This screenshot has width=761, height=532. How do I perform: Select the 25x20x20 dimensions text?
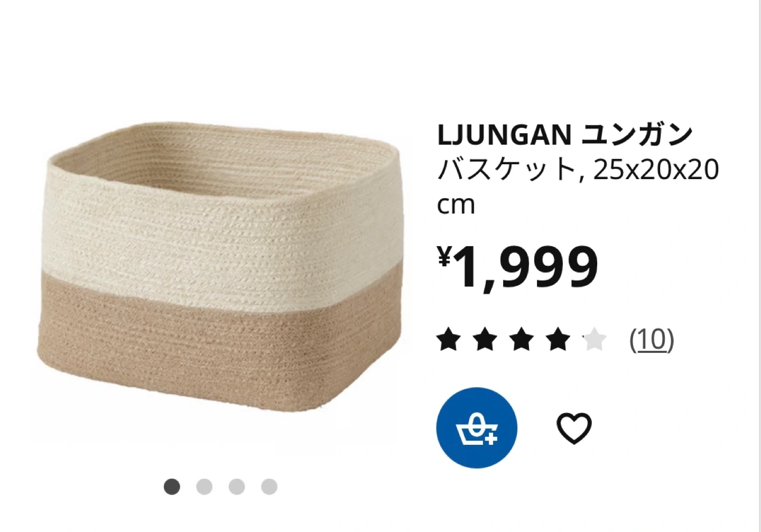coord(656,170)
